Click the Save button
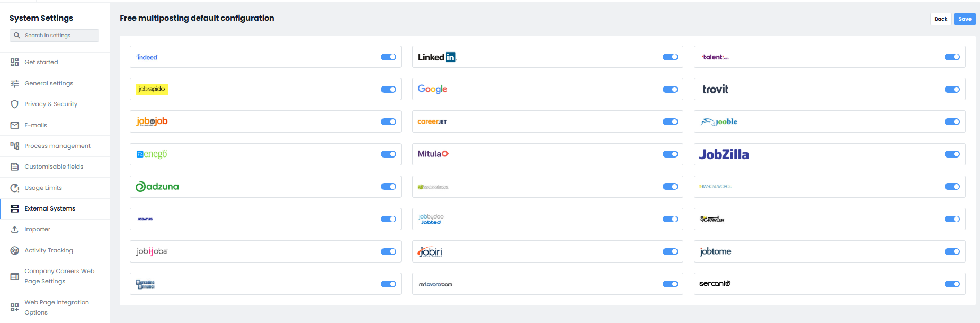Screen dimensions: 980x323 tap(965, 19)
